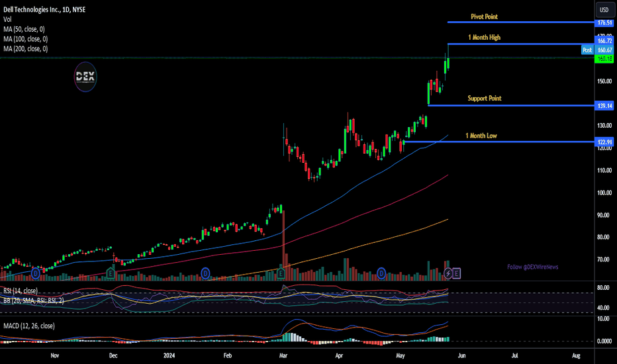Image resolution: width=617 pixels, height=364 pixels.
Task: Click 90.00 on the price axis
Action: coord(604,215)
